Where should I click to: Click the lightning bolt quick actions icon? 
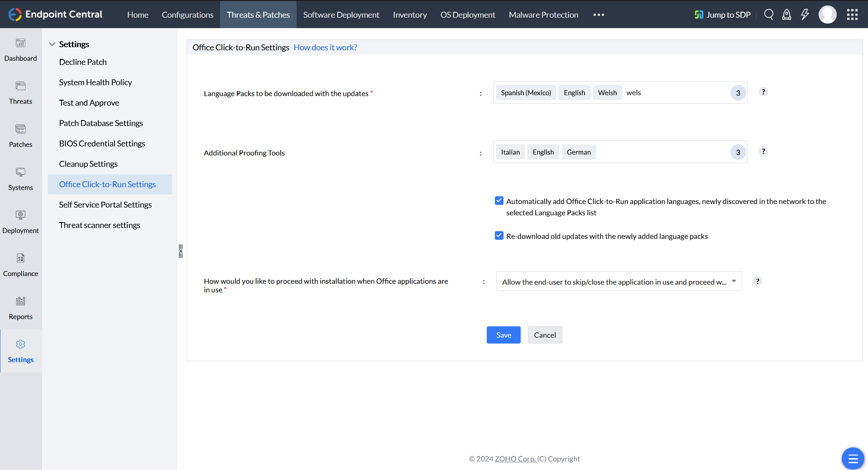click(805, 15)
